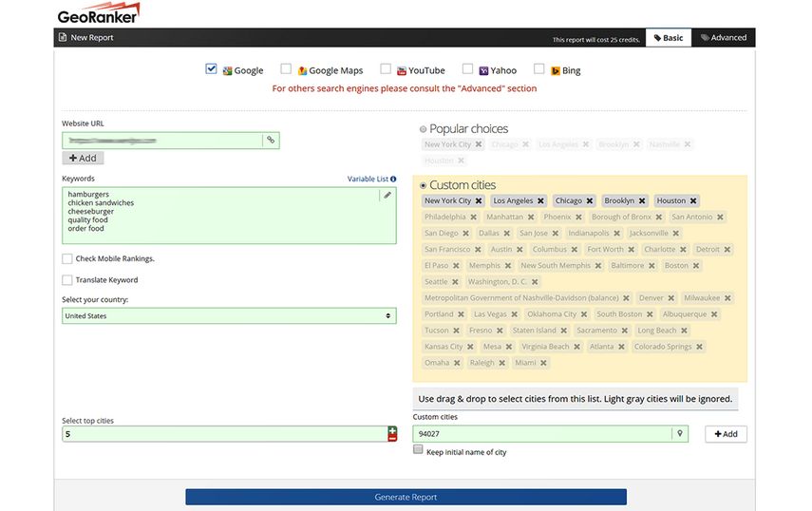Click the Generate Report button

pyautogui.click(x=406, y=497)
